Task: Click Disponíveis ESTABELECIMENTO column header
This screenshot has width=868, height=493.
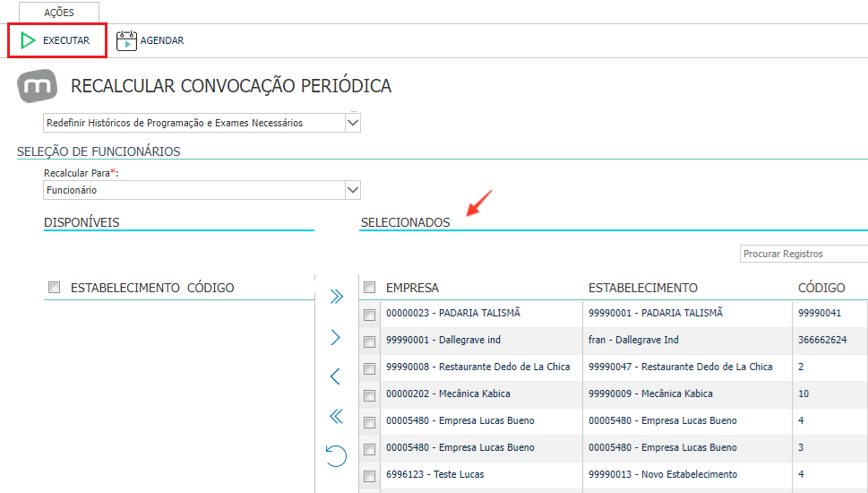Action: click(125, 288)
